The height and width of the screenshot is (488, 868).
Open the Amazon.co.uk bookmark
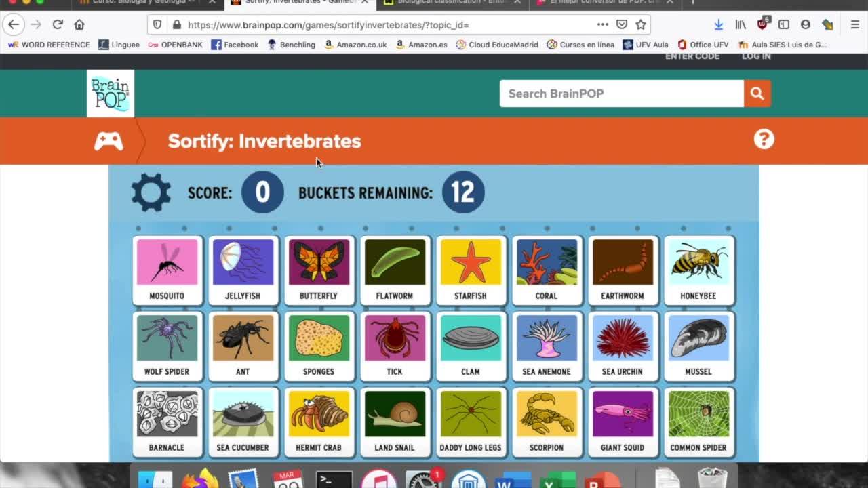[355, 45]
